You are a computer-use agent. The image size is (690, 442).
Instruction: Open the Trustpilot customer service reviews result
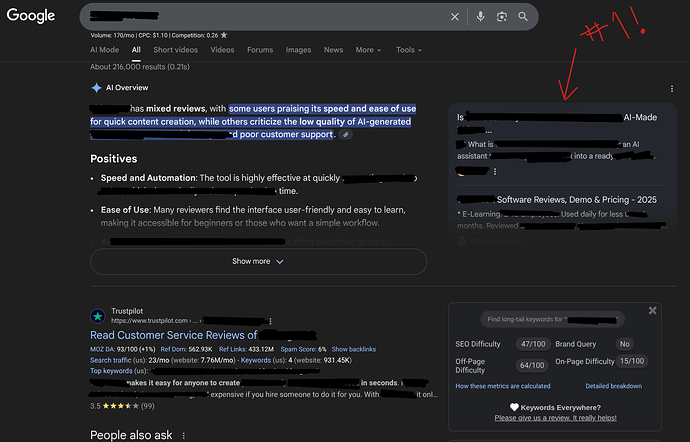[173, 335]
